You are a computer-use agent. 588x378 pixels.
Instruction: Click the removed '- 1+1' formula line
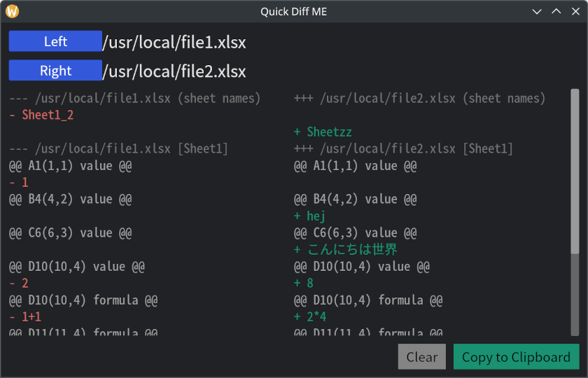click(25, 317)
